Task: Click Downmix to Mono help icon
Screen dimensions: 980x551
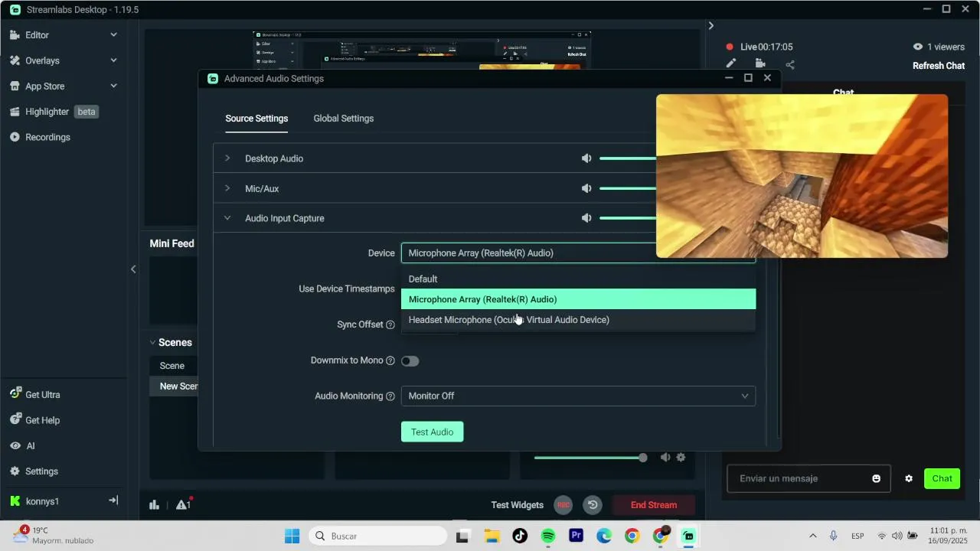Action: point(390,361)
